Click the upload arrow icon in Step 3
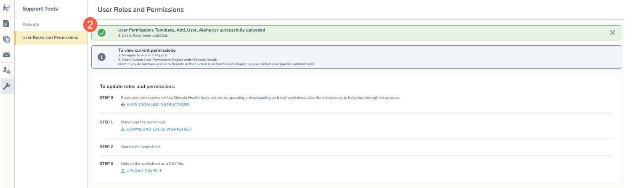This screenshot has width=644, height=188. [x=123, y=171]
